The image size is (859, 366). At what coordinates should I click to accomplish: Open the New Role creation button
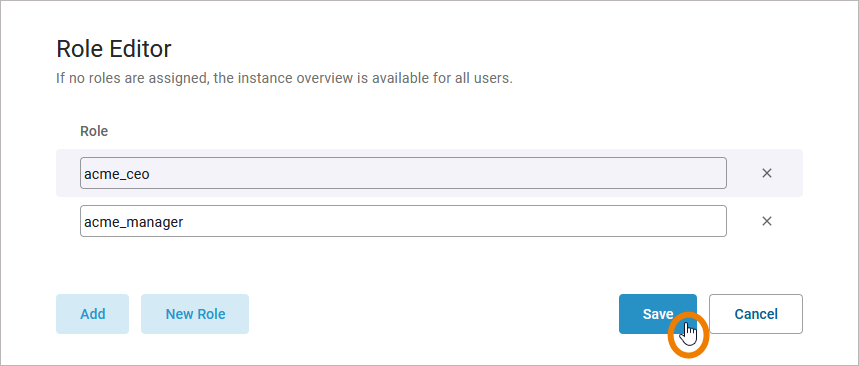point(195,314)
